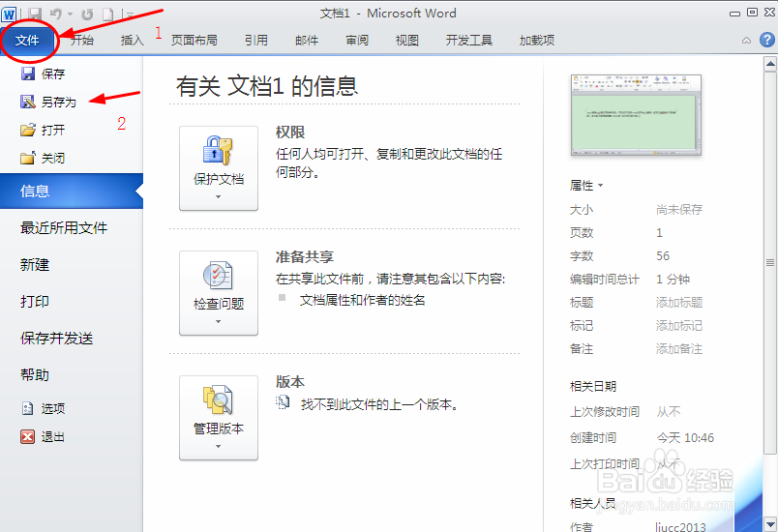Click the Redo icon in quick access toolbar
The image size is (778, 532).
coord(87,14)
